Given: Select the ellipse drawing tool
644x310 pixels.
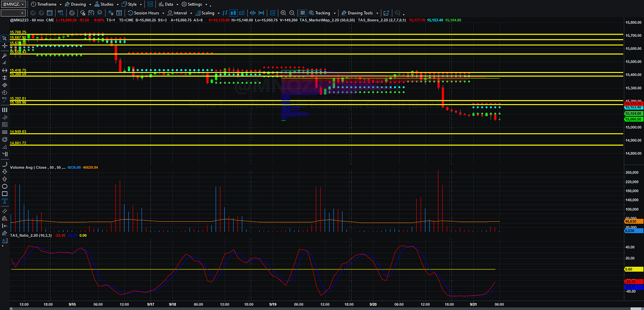Looking at the screenshot, I should pyautogui.click(x=4, y=186).
